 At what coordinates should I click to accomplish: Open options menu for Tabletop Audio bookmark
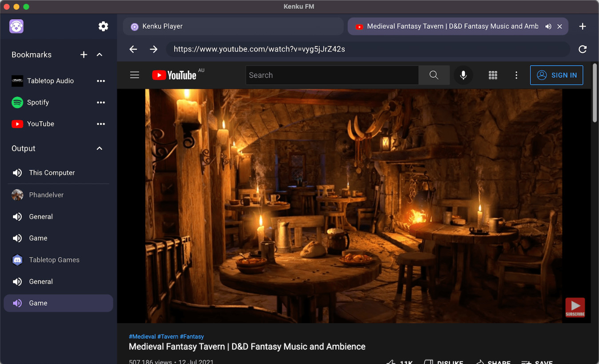[x=101, y=81]
